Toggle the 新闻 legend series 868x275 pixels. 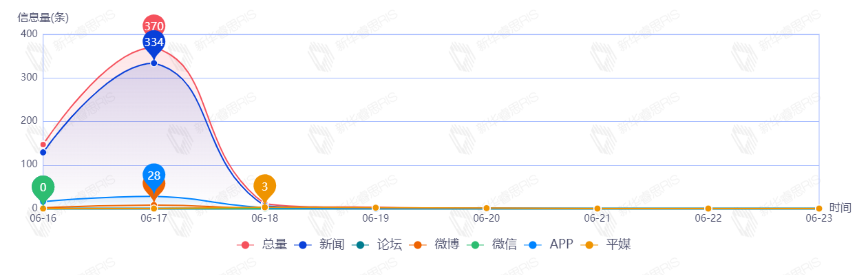click(x=319, y=244)
